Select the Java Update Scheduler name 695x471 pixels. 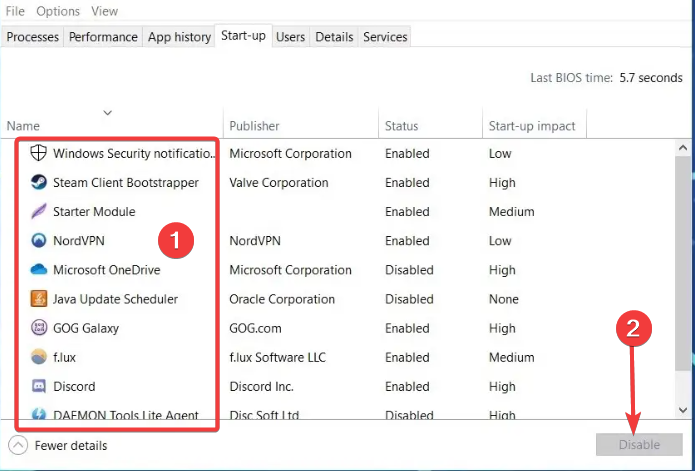[x=115, y=299]
